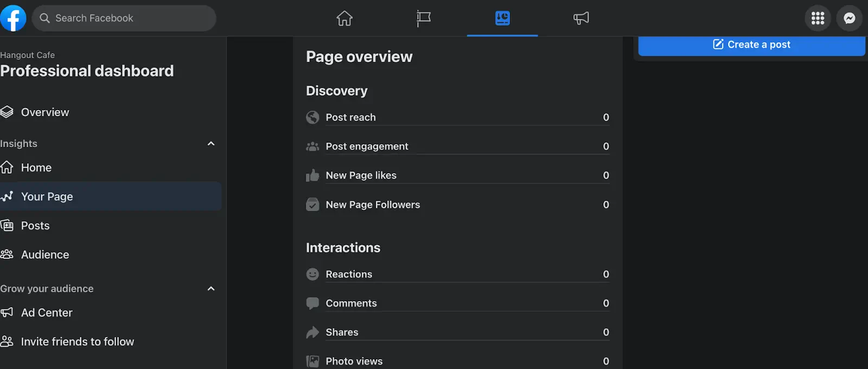Click the Search Facebook field
This screenshot has height=369, width=868.
124,18
